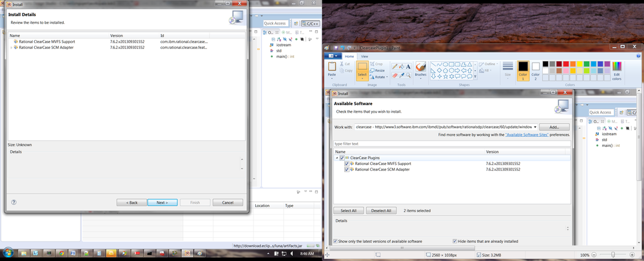This screenshot has width=644, height=261.
Task: Pick the yellow color swatch in Paint
Action: click(x=580, y=64)
